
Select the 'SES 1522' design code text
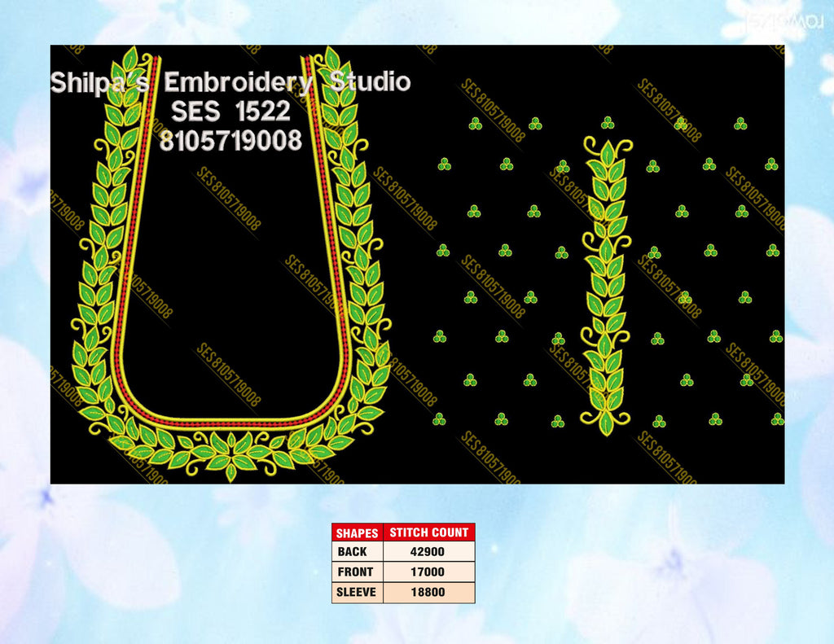pyautogui.click(x=230, y=112)
